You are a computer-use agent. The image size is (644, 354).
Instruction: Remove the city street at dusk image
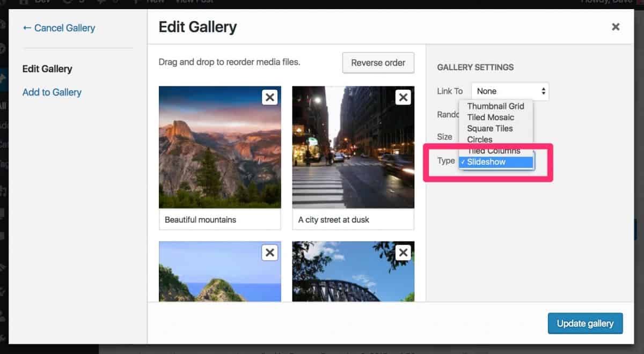(x=403, y=97)
